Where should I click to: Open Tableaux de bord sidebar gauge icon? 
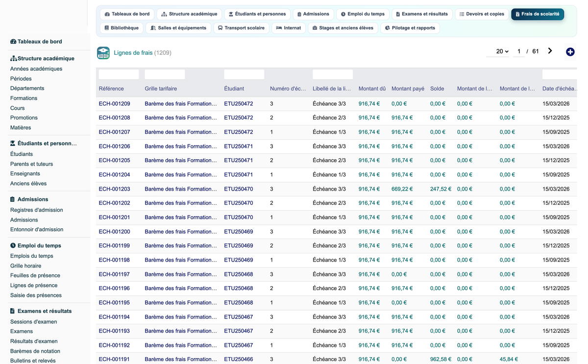point(13,42)
